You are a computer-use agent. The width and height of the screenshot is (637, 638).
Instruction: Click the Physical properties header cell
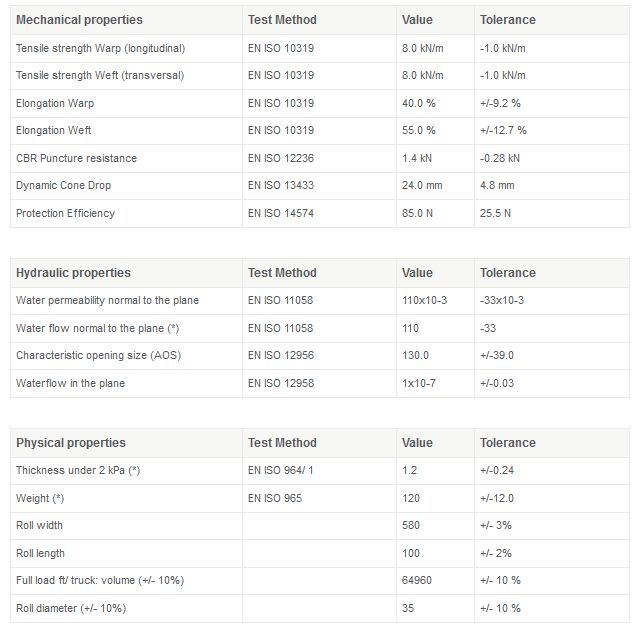pyautogui.click(x=71, y=443)
